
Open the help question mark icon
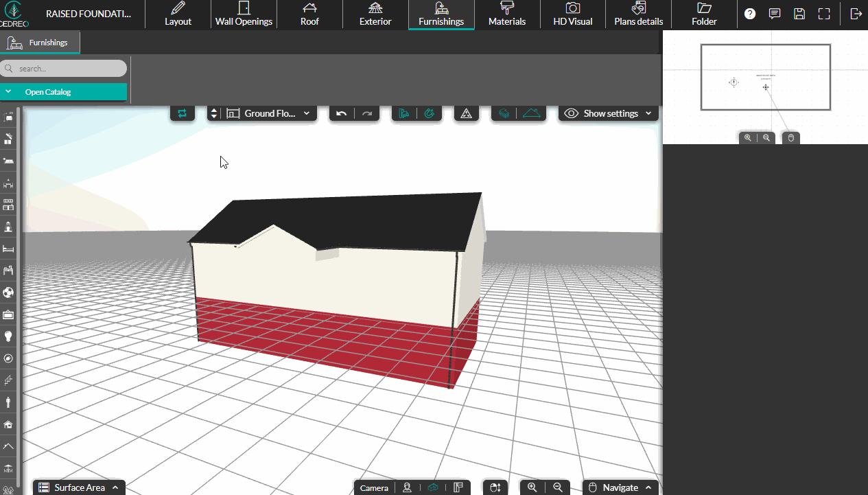point(749,13)
